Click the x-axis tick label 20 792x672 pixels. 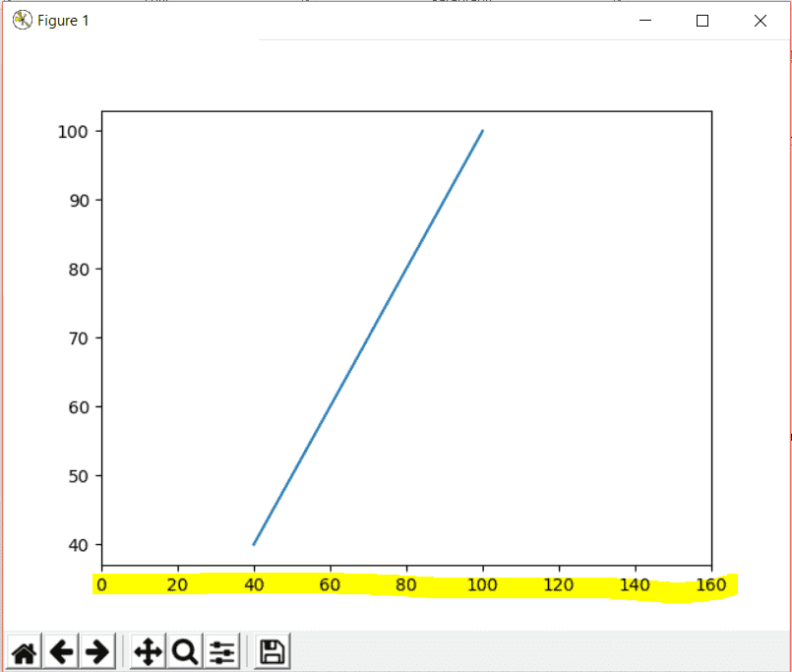point(177,585)
